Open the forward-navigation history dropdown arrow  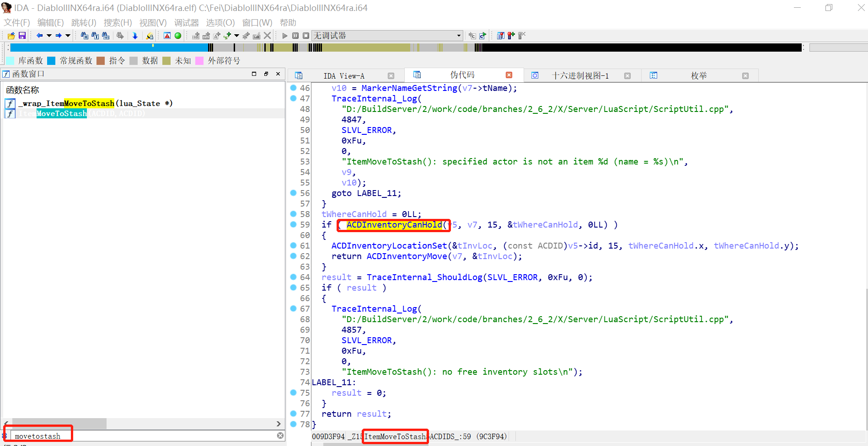tap(68, 36)
